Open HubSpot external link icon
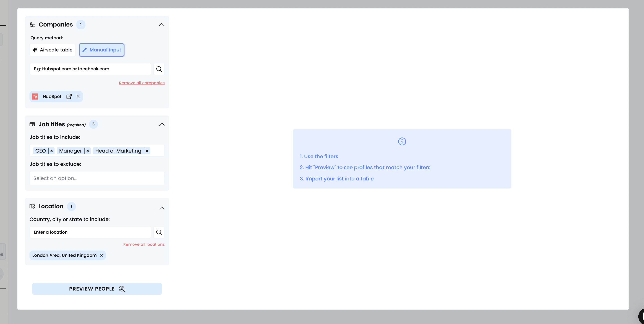This screenshot has width=644, height=324. 69,96
